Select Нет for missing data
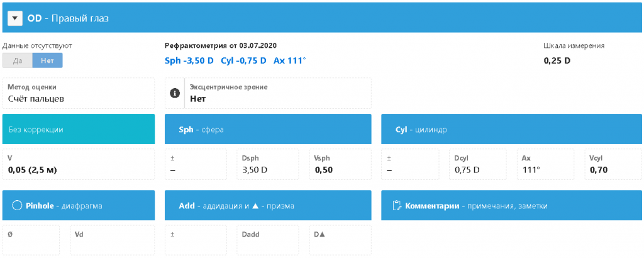644x258 pixels. pyautogui.click(x=47, y=60)
